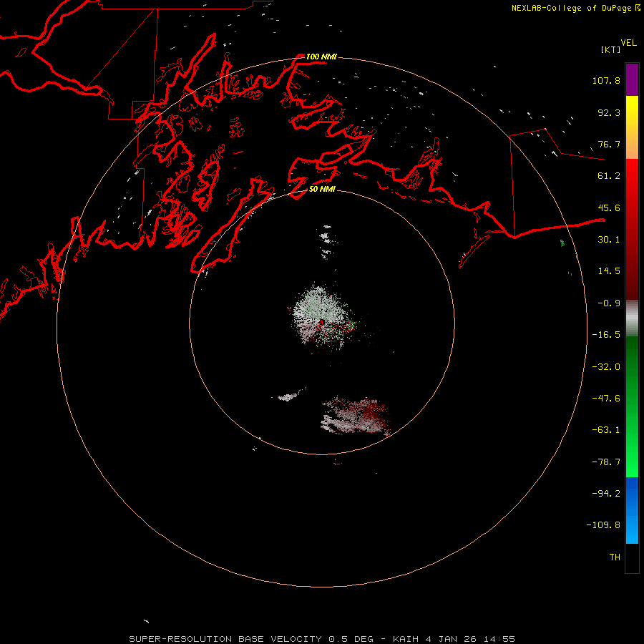The width and height of the screenshot is (644, 644).
Task: Click the 107.8 velocity scale value
Action: pos(606,80)
